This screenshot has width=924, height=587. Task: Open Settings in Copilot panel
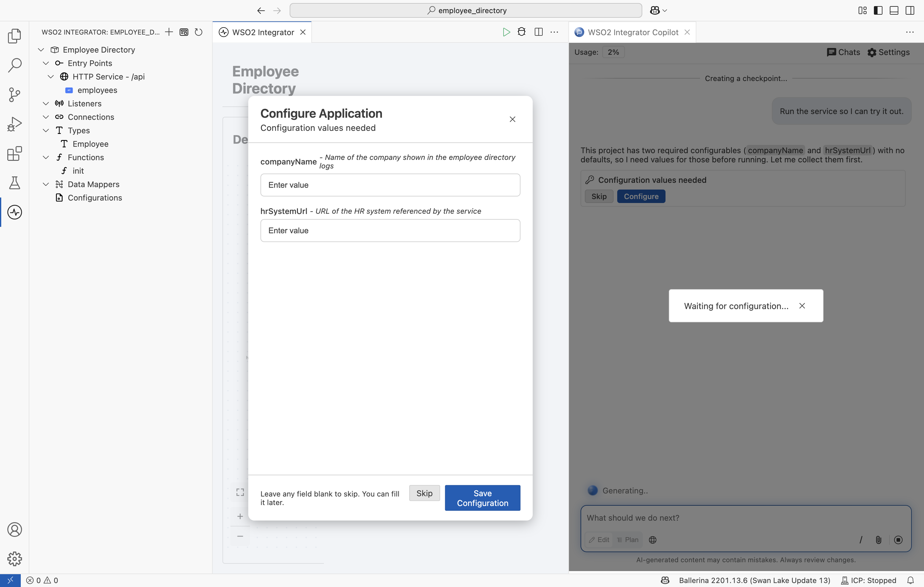tap(889, 52)
